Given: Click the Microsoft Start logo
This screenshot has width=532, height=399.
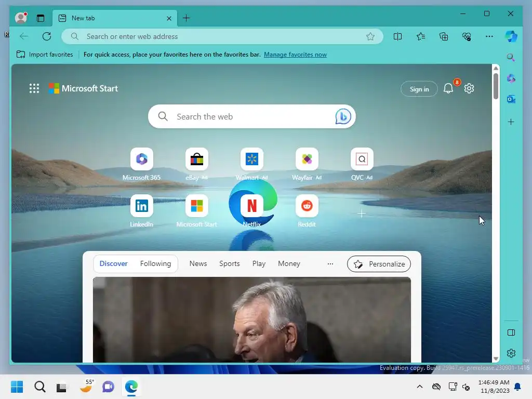Looking at the screenshot, I should tap(83, 88).
